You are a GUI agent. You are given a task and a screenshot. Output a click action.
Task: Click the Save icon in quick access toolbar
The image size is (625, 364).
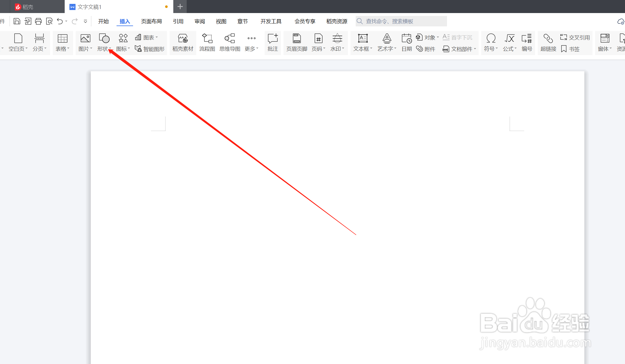pyautogui.click(x=17, y=21)
